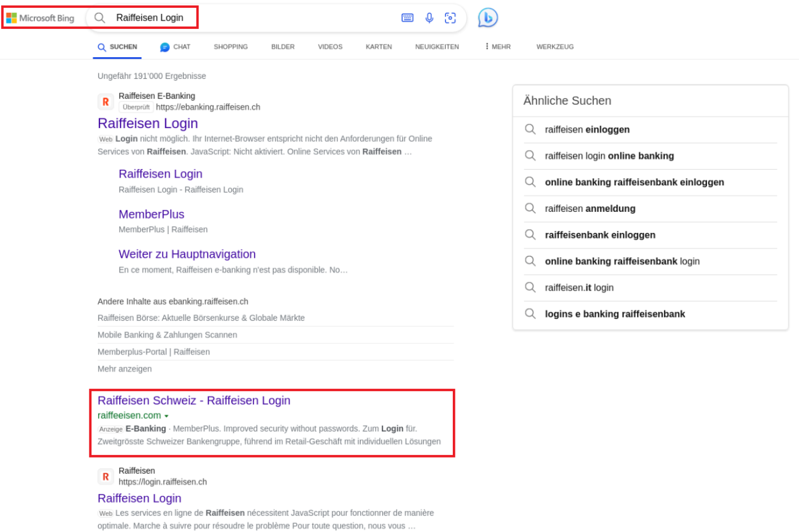The height and width of the screenshot is (532, 799).
Task: Click the Raiffeisen E-Banking favicon
Action: (x=105, y=102)
